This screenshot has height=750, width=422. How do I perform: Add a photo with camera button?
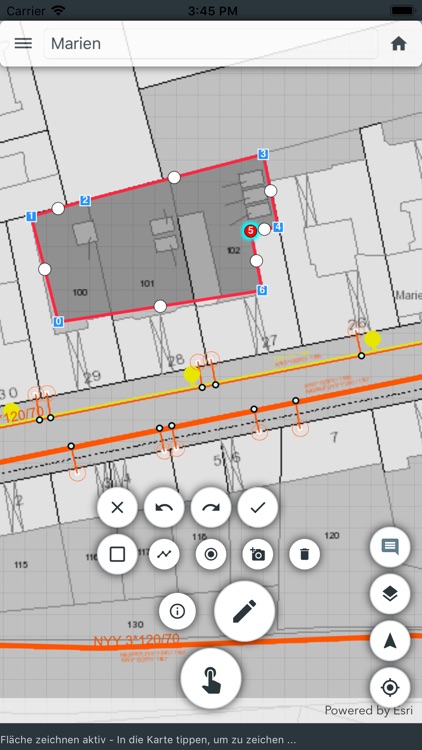pyautogui.click(x=258, y=554)
